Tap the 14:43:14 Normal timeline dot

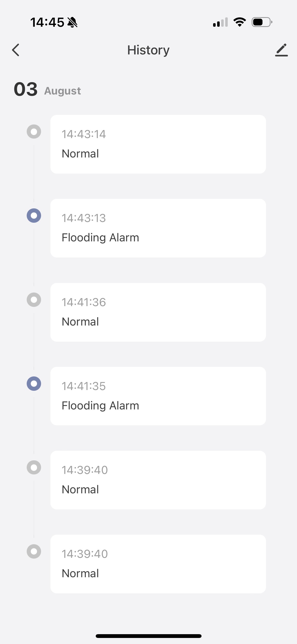tap(34, 132)
